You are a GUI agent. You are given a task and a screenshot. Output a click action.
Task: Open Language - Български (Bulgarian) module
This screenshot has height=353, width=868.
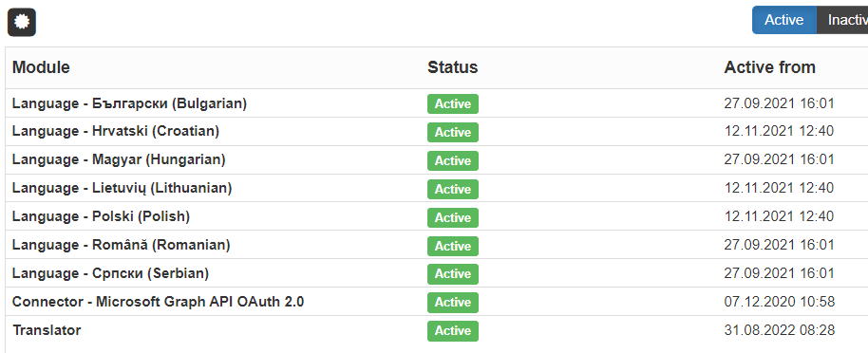pos(129,103)
